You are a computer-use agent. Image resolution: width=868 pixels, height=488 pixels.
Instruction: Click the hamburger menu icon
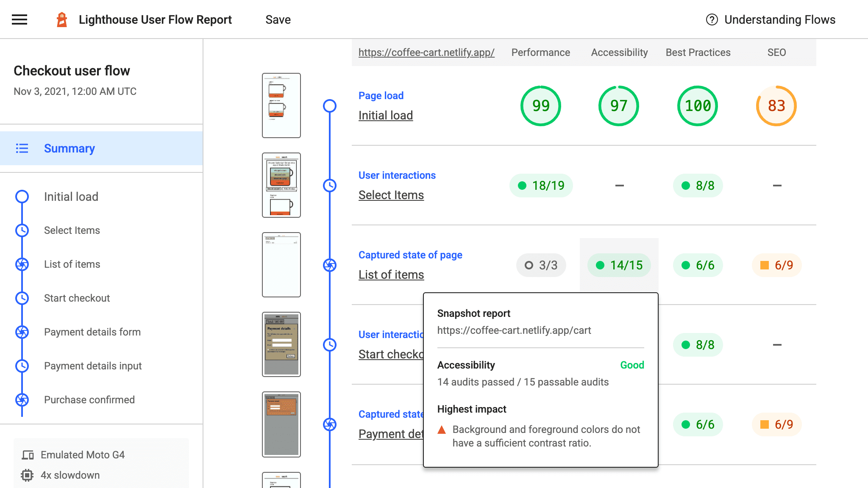[19, 19]
